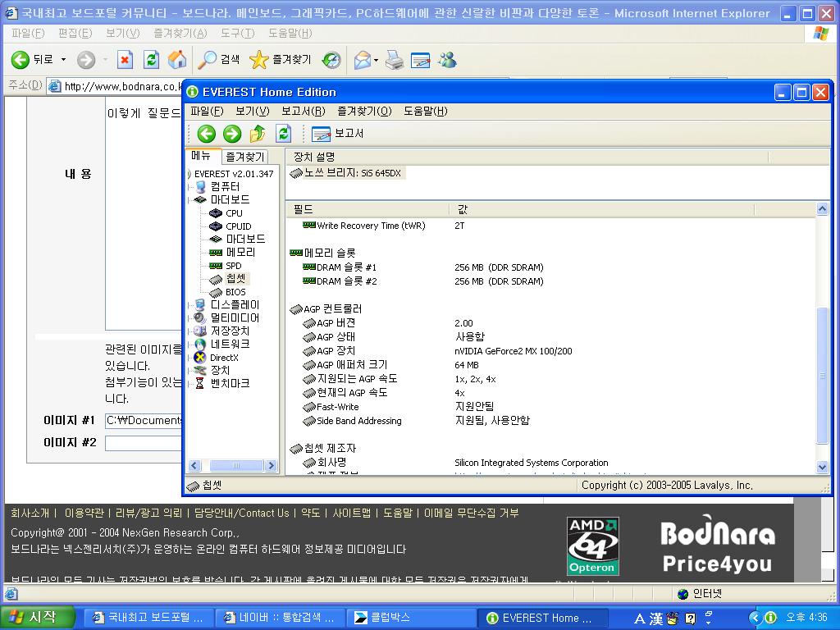Switch to 클립박스 taskbar item
840x630 pixels.
(x=410, y=618)
